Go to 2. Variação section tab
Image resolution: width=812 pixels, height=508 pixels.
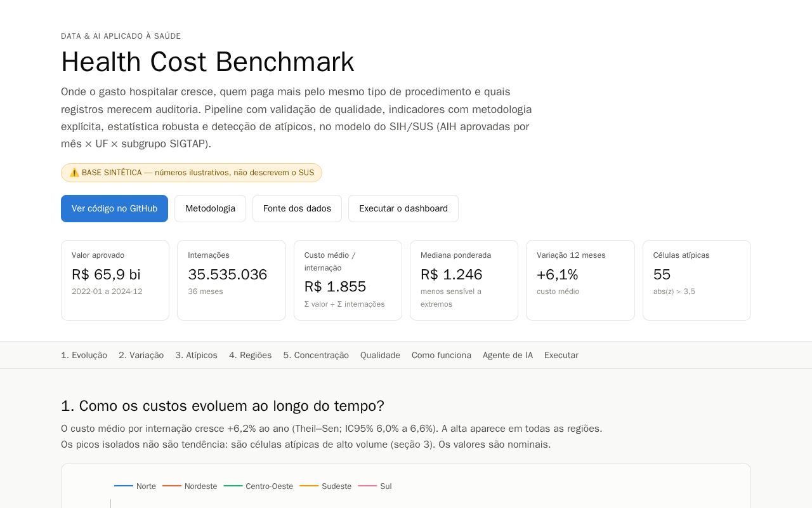[141, 355]
